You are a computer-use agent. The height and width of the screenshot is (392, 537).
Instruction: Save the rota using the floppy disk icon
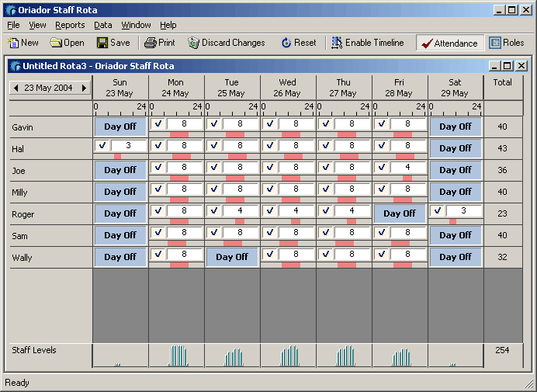(x=102, y=43)
